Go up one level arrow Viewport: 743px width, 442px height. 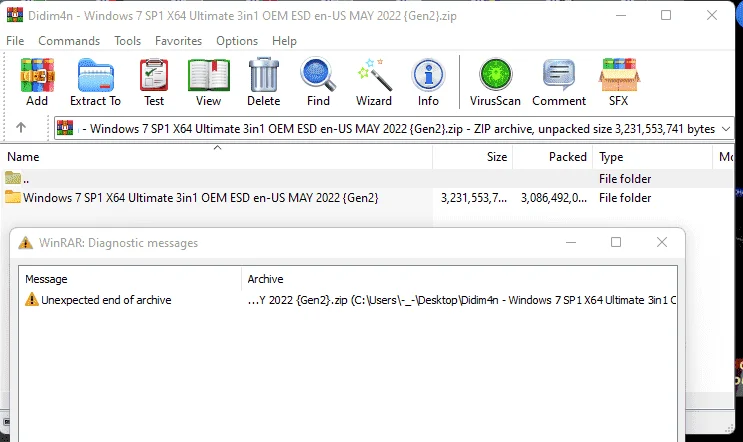click(x=21, y=127)
